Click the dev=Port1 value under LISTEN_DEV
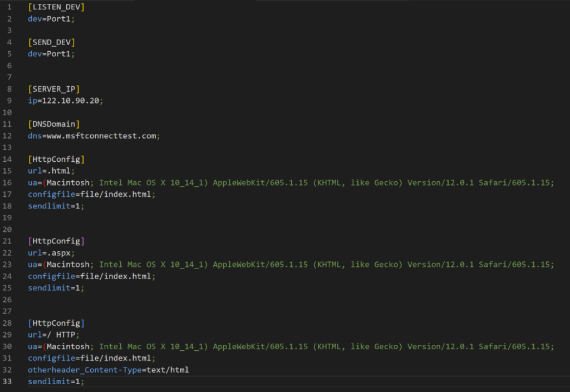This screenshot has height=392, width=570. pyautogui.click(x=51, y=18)
